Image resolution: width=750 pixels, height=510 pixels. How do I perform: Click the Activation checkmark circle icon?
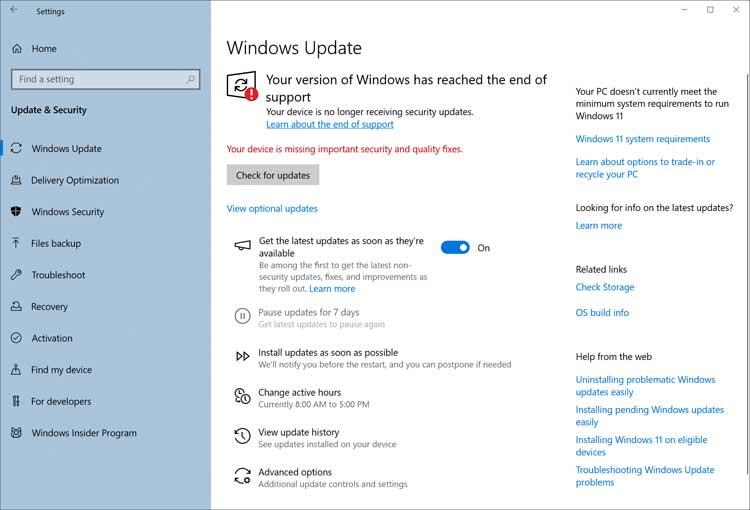pyautogui.click(x=16, y=338)
